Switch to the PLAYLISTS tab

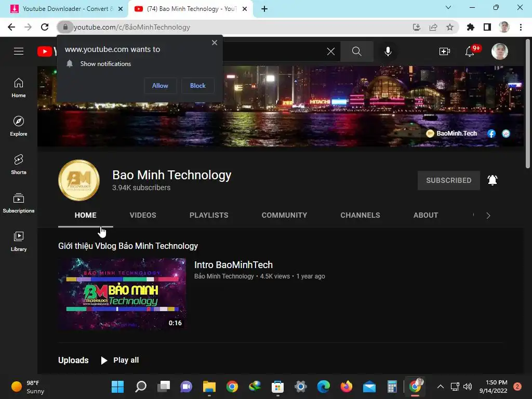coord(209,215)
